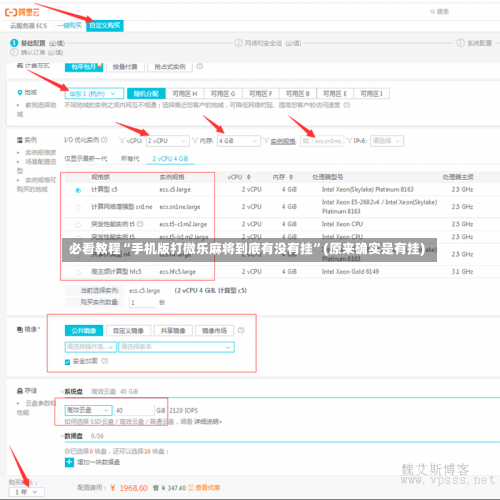This screenshot has width=500, height=500.
Task: Select 高主频计算型 hfc5 radio button
Action: pyautogui.click(x=78, y=272)
